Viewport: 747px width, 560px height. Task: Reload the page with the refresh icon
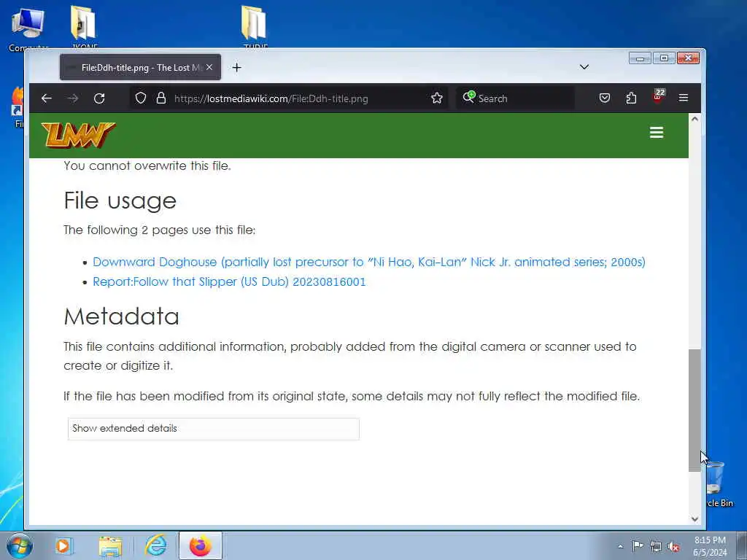tap(99, 98)
